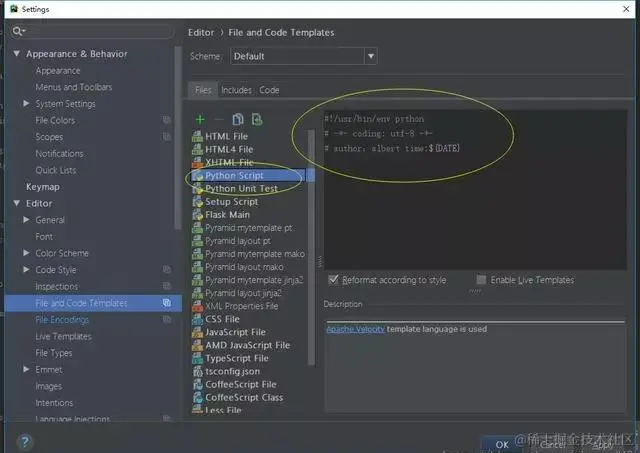Select CoffeeScript File template
This screenshot has width=640, height=453.
point(241,384)
